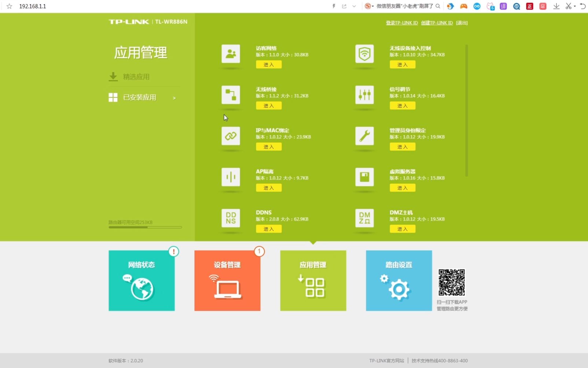The image size is (588, 368).
Task: Open the AP隔离 app icon
Action: (231, 177)
